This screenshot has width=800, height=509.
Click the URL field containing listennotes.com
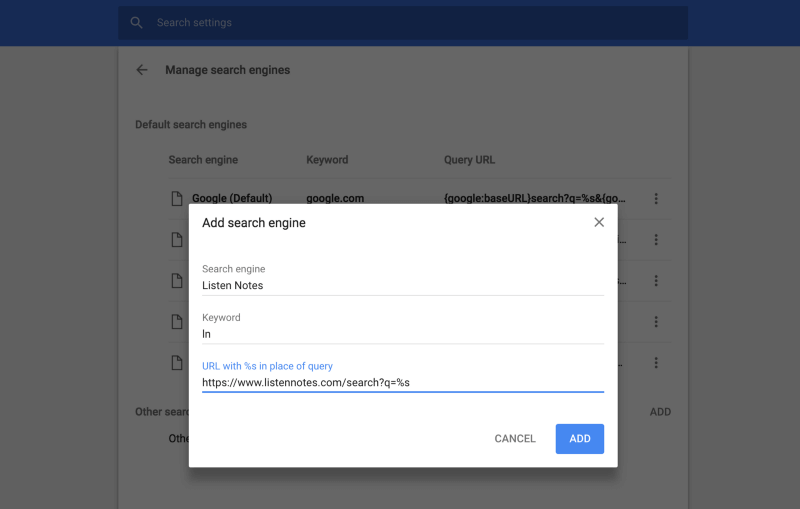pyautogui.click(x=403, y=383)
